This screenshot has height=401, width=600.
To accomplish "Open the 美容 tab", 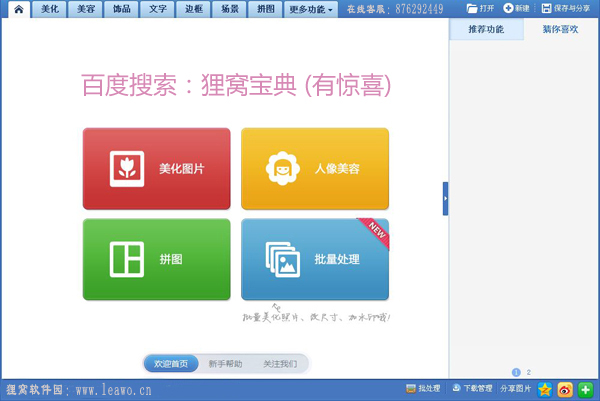I will [85, 9].
